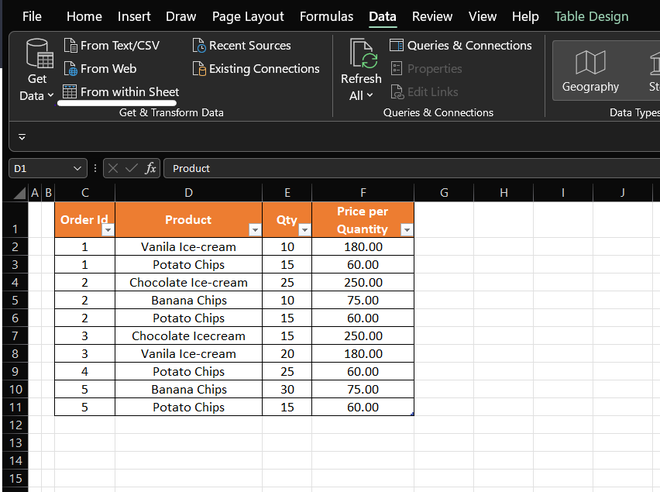Image resolution: width=660 pixels, height=492 pixels.
Task: Click the Insert Function fx icon
Action: click(150, 168)
